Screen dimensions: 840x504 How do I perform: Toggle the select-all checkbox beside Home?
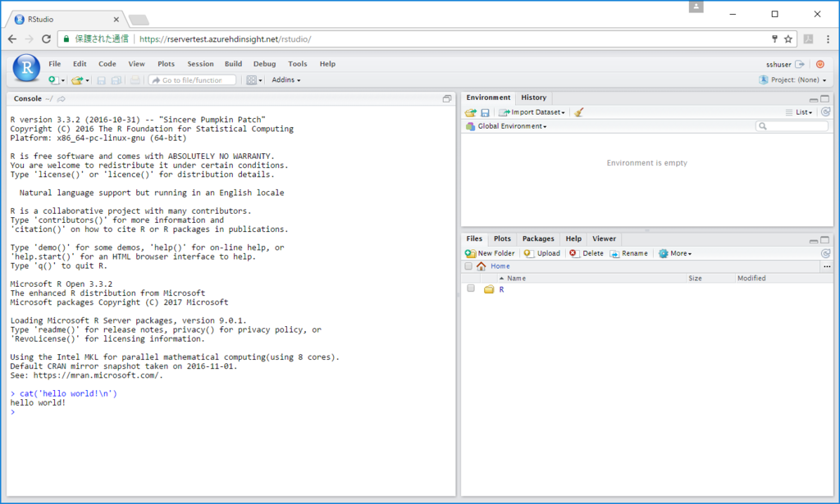click(468, 266)
